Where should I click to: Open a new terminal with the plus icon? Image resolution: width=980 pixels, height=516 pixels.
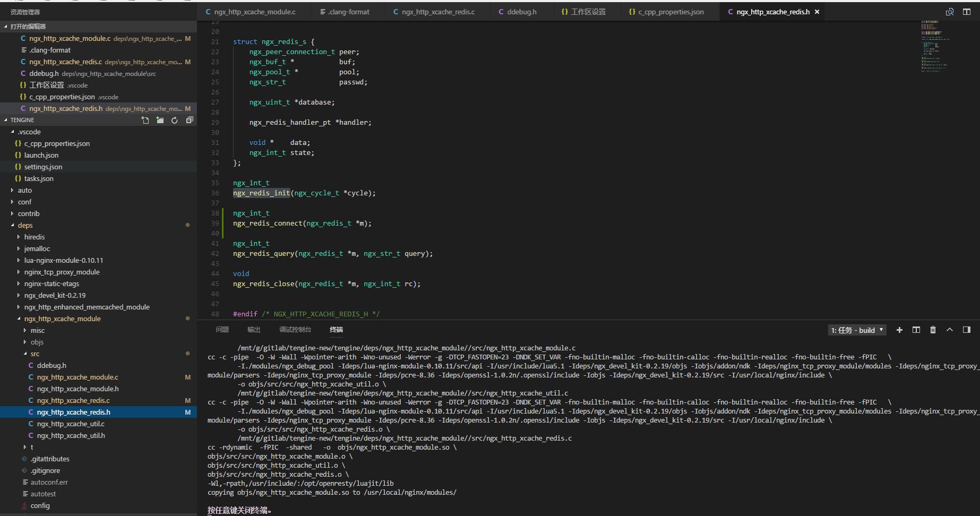(899, 330)
